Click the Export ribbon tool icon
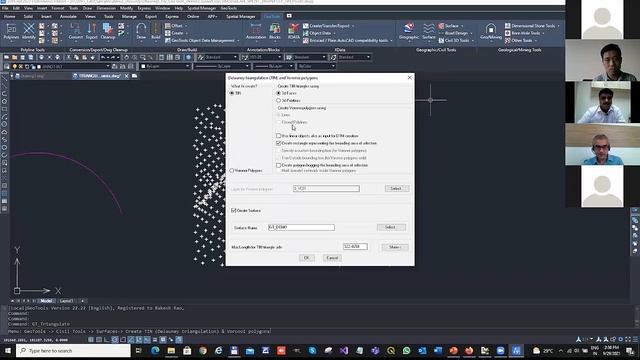The width and height of the screenshot is (640, 360). click(92, 31)
